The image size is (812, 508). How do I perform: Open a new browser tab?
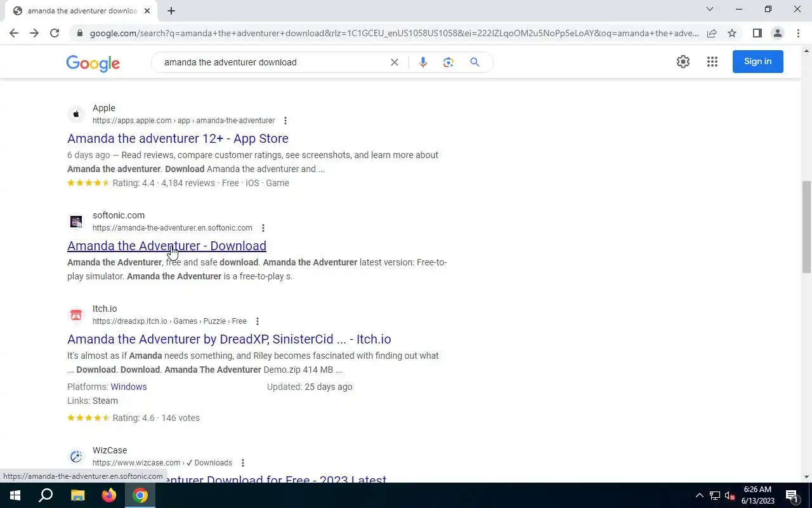(171, 11)
